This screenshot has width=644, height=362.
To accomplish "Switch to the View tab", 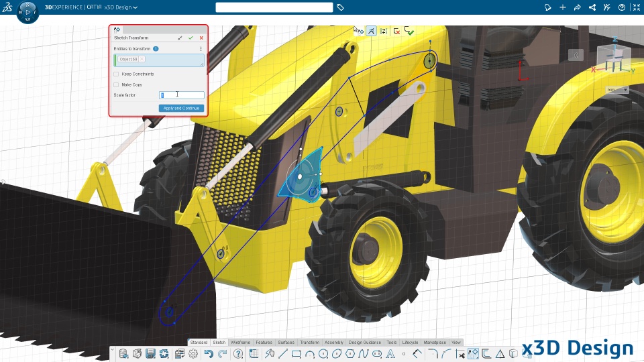I will [456, 343].
